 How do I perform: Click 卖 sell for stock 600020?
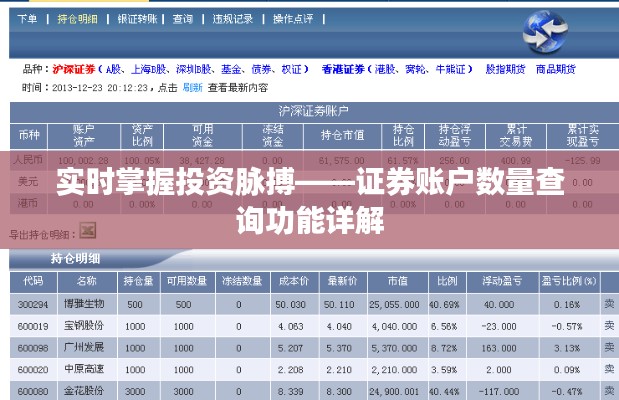pyautogui.click(x=609, y=370)
